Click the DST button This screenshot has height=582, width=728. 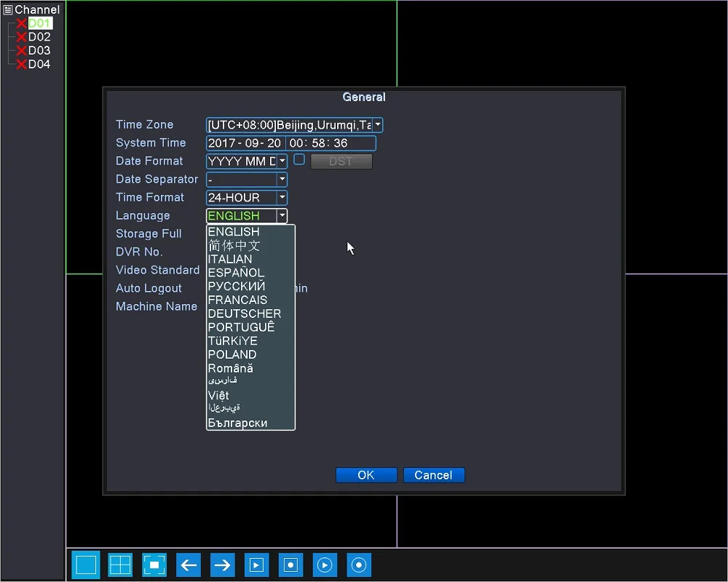[x=341, y=161]
